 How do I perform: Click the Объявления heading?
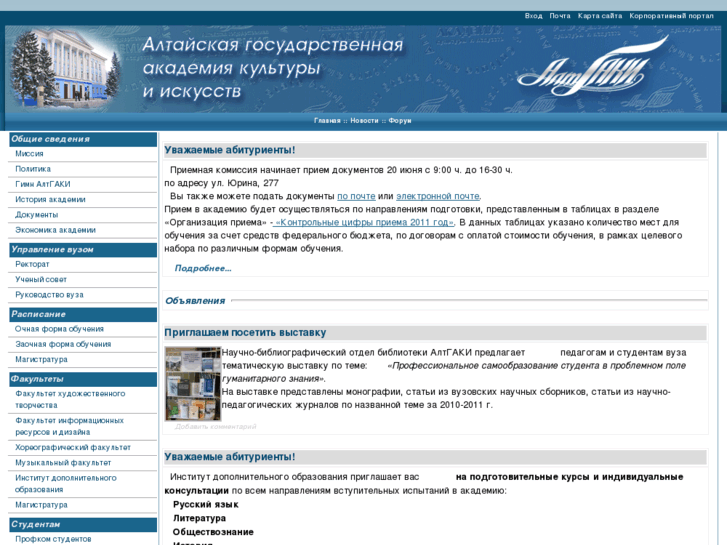(x=195, y=301)
